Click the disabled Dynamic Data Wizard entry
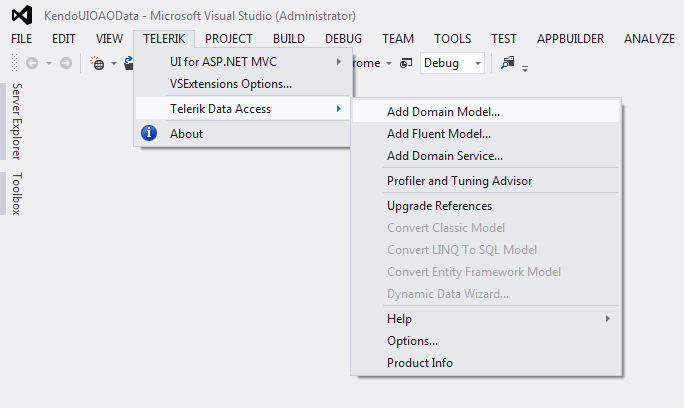This screenshot has height=408, width=684. [486, 294]
